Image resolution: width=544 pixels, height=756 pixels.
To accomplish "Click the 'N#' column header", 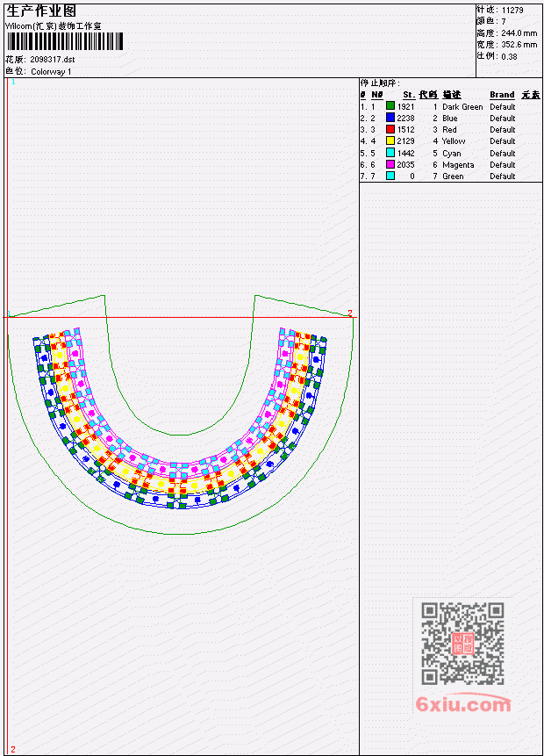I will click(376, 95).
